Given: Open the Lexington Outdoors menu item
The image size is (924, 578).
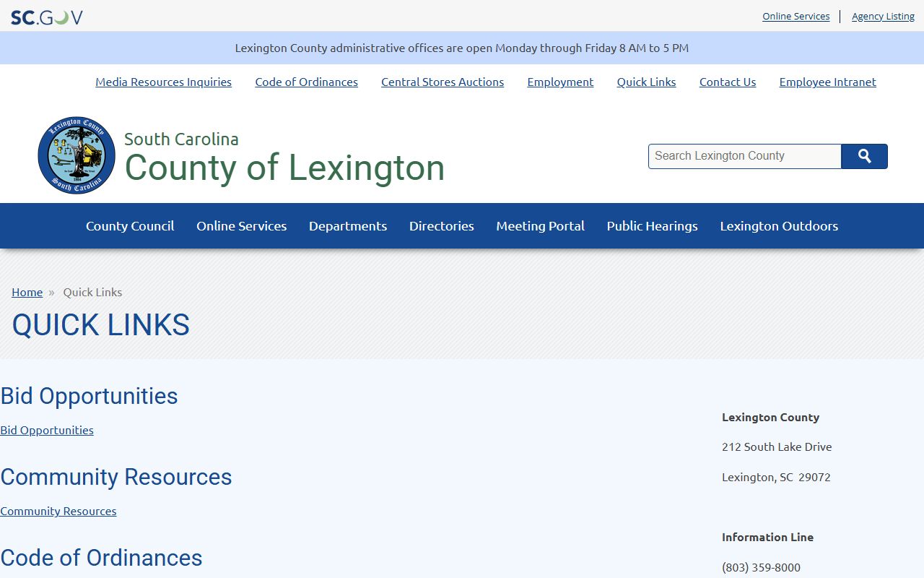Looking at the screenshot, I should pos(779,226).
